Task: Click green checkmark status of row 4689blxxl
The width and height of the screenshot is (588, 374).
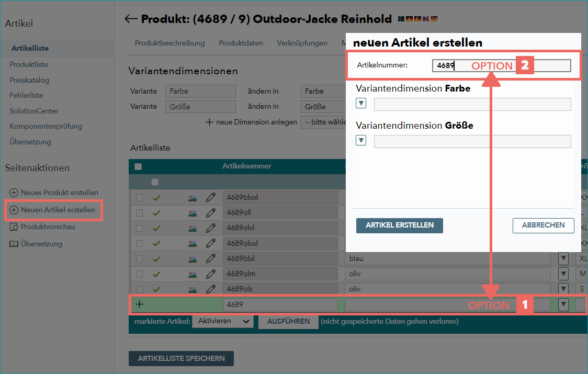Action: tap(156, 198)
